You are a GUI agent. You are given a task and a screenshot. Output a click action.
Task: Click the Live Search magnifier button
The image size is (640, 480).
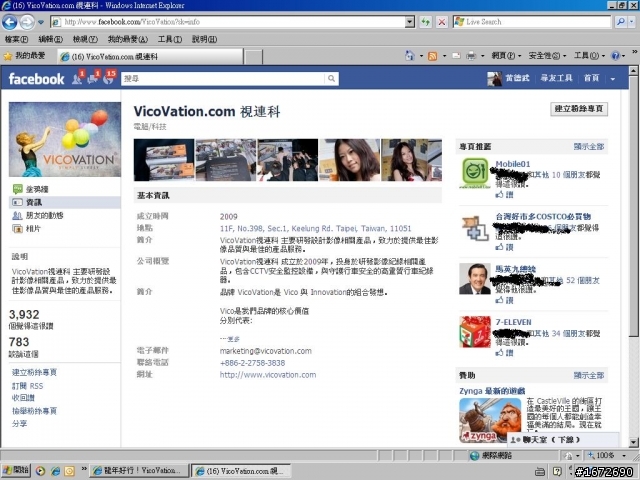[620, 22]
